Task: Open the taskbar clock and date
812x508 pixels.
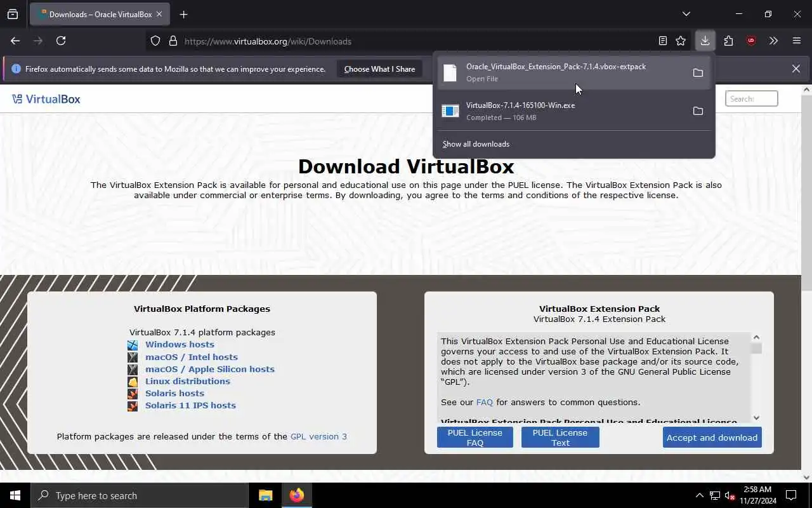Action: [757, 495]
